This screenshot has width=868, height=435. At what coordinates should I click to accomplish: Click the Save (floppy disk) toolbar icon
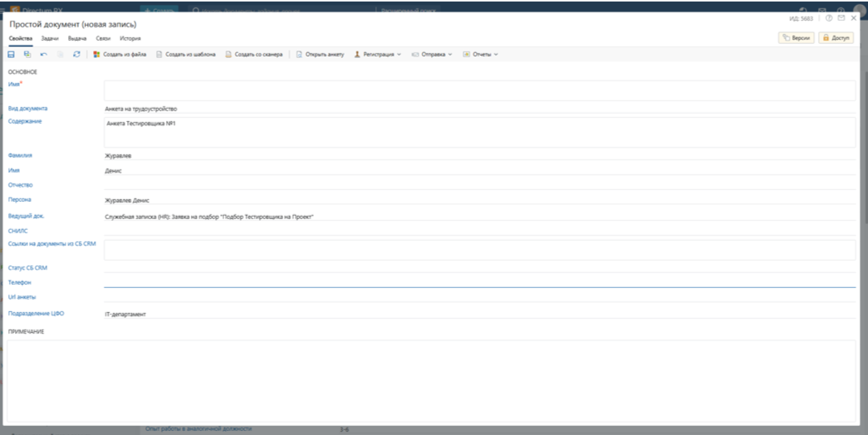[12, 55]
